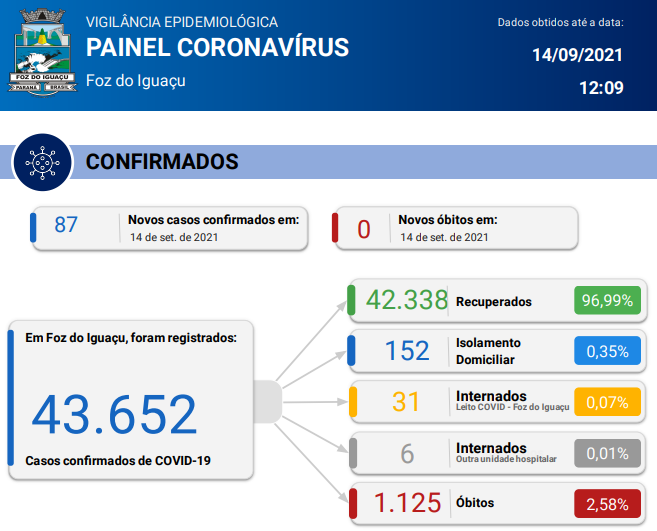Click the 87 new cases number
The height and width of the screenshot is (531, 657).
66,225
